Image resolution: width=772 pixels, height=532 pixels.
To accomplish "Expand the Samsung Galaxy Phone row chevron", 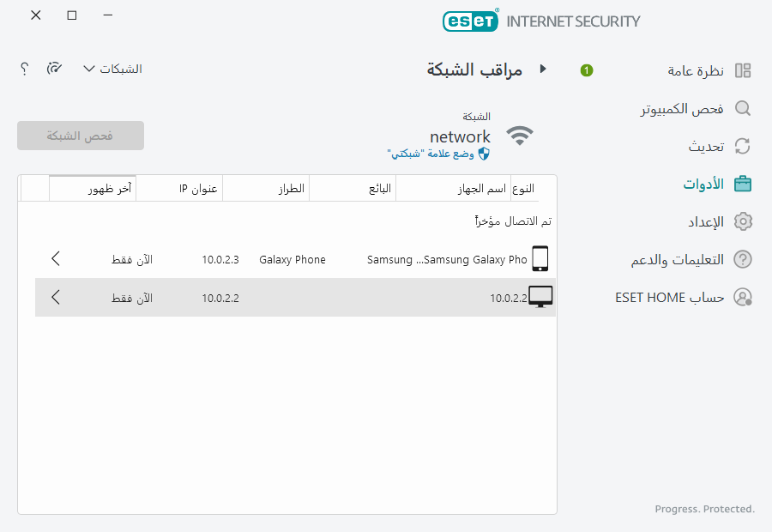I will tap(56, 258).
